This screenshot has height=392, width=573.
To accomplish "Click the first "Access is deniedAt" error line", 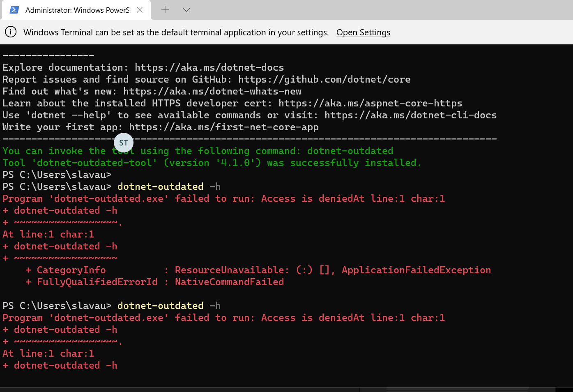I will tap(224, 198).
